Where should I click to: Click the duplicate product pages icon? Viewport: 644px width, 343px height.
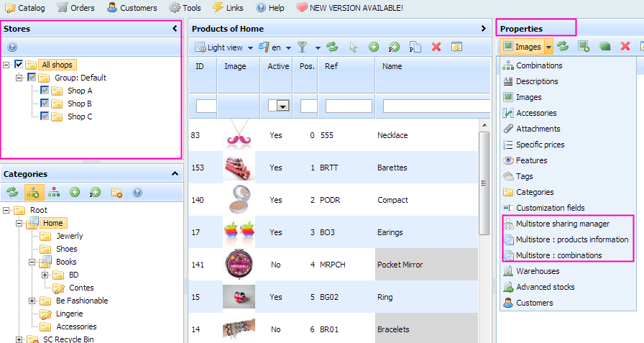click(415, 47)
